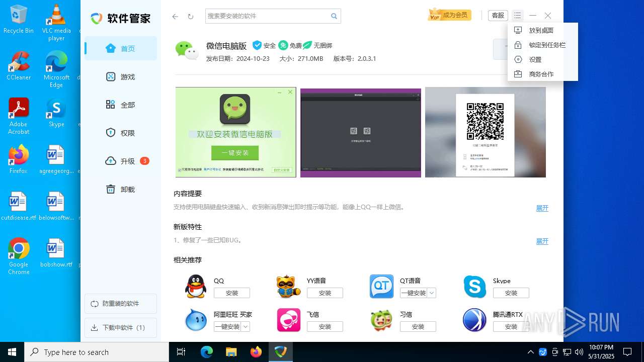
Task: Expand the 新版特性 section with 展开
Action: point(542,241)
